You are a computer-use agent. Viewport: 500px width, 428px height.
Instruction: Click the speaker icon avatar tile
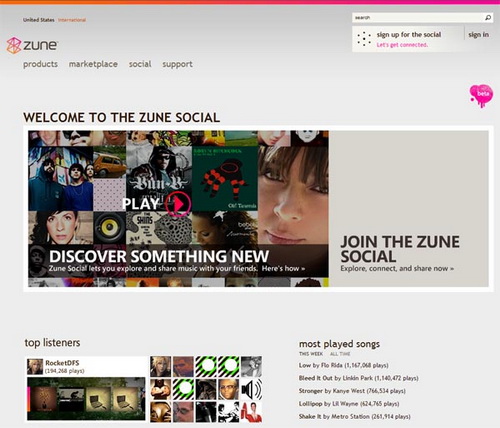point(251,389)
